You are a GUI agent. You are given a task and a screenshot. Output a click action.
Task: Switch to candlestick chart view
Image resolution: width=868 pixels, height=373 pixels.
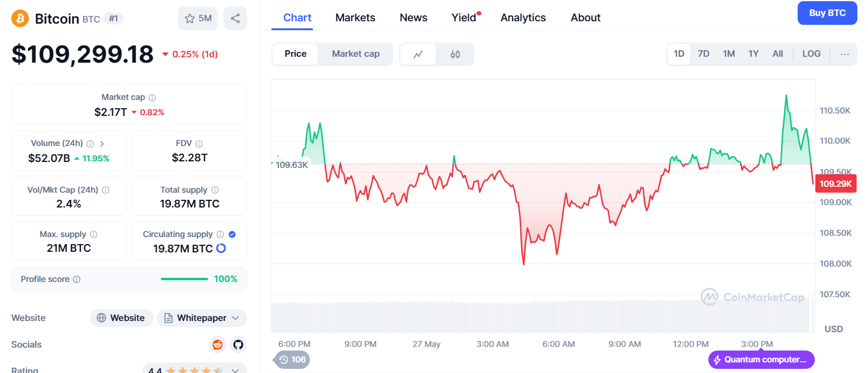click(x=455, y=54)
